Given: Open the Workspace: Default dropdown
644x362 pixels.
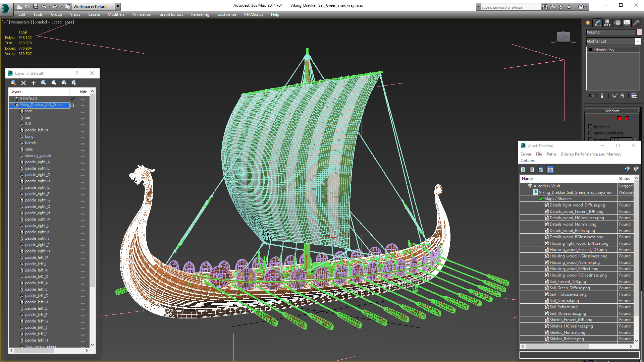Looking at the screenshot, I should [94, 6].
